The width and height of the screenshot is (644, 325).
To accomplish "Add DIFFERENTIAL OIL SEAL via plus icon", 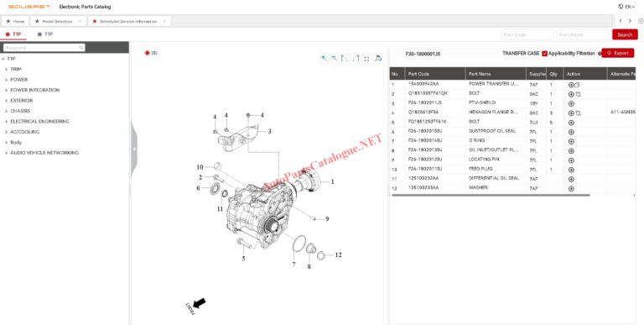I will tap(571, 180).
